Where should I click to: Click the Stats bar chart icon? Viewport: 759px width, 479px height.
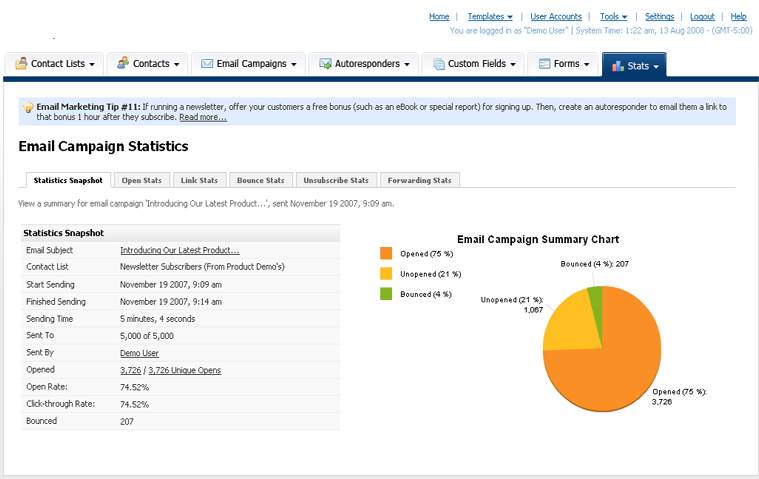click(x=618, y=66)
